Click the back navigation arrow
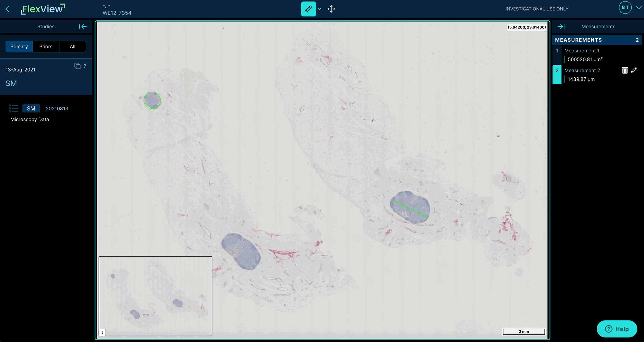 [x=7, y=9]
